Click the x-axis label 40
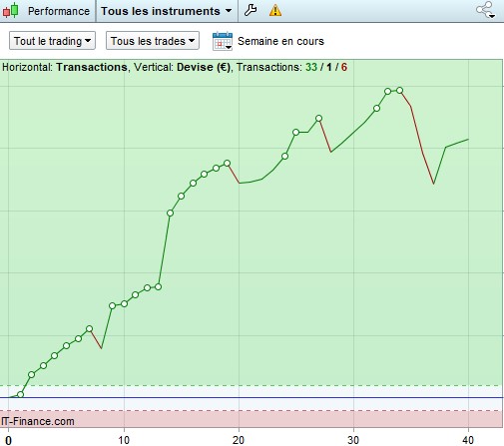 pos(468,440)
